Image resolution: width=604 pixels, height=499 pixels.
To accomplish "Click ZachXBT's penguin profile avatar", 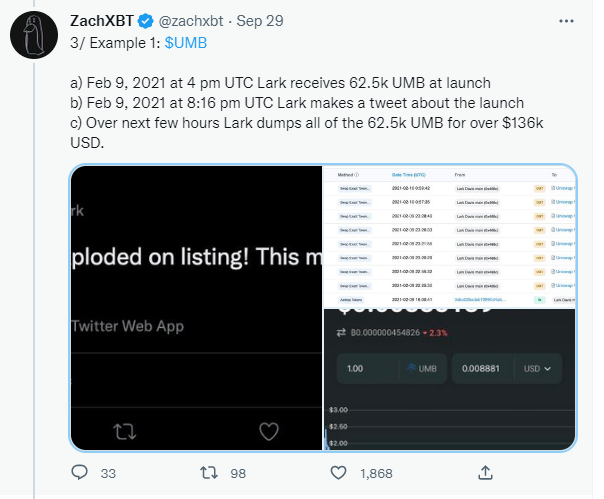I will (x=36, y=39).
